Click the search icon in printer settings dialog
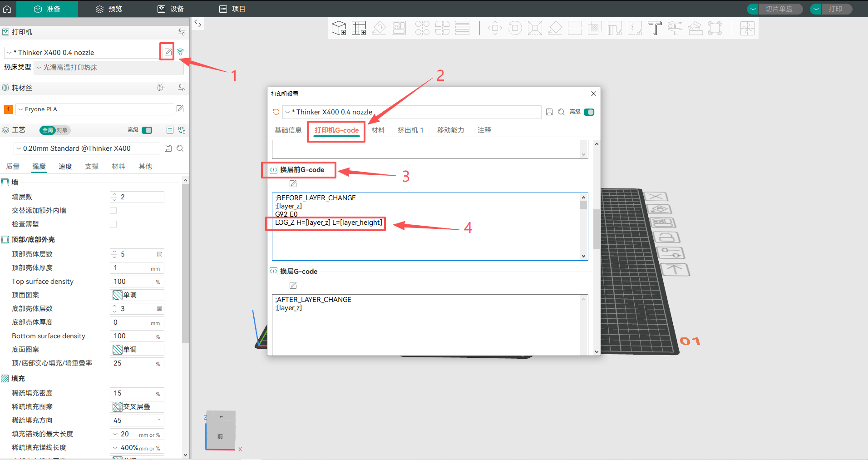This screenshot has width=868, height=460. [561, 112]
